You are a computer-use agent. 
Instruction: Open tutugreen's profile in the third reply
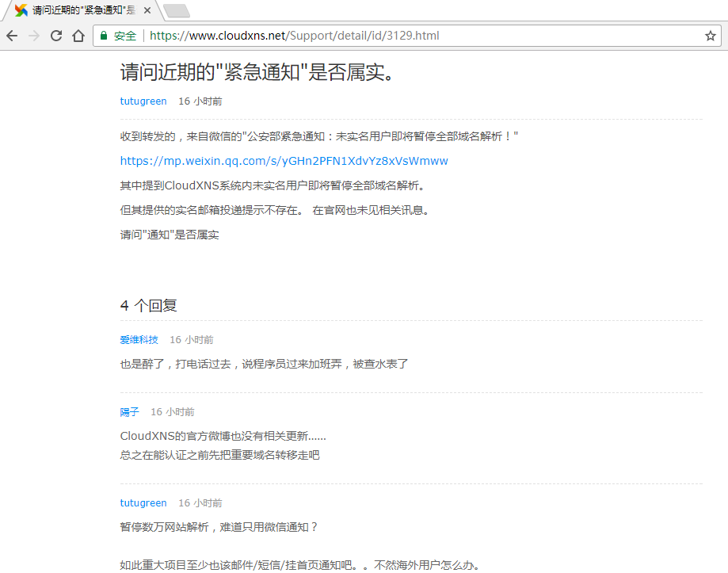pos(143,503)
